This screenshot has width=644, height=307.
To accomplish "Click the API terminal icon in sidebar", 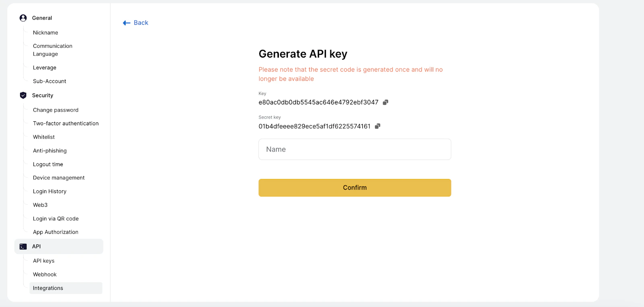I will [x=23, y=246].
